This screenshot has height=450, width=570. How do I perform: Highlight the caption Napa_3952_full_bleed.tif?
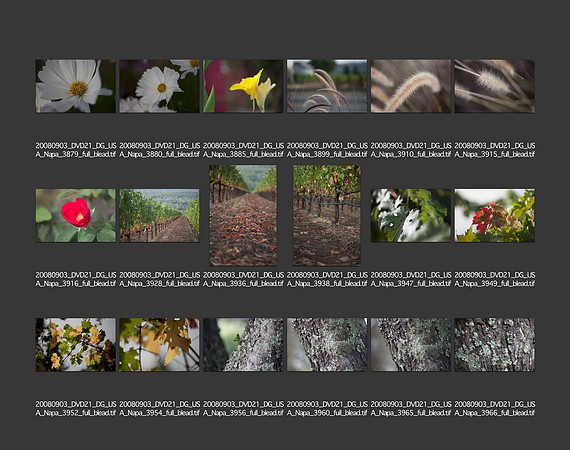pos(76,409)
